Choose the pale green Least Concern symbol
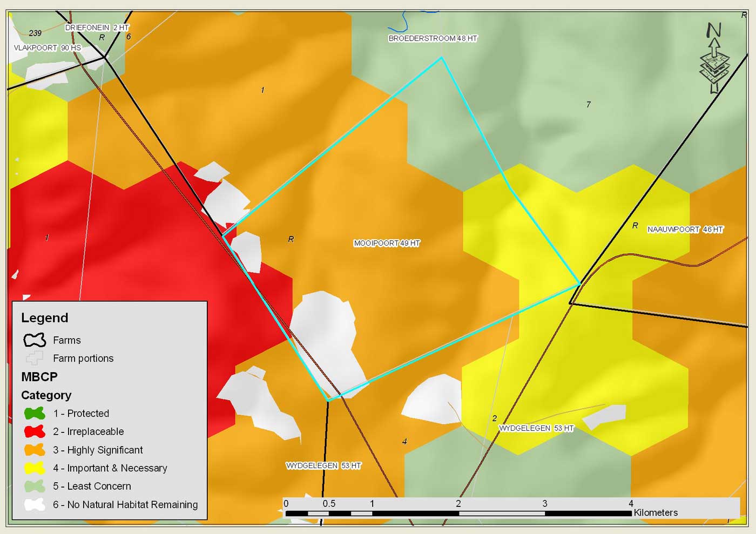 tap(35, 486)
